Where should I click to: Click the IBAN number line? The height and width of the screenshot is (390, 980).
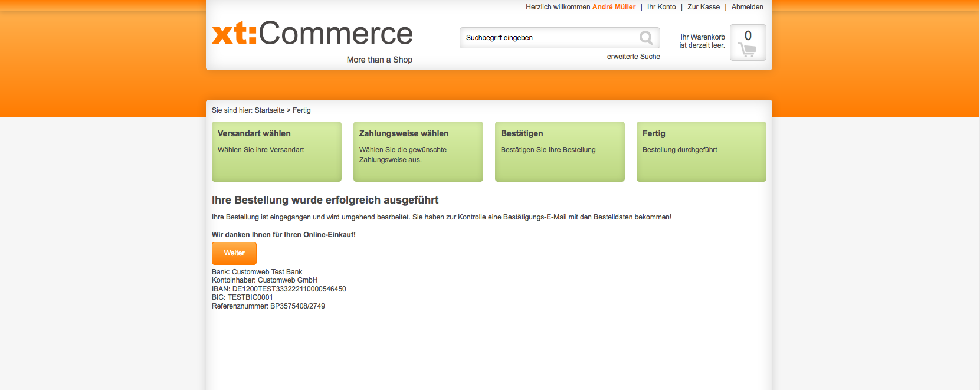pyautogui.click(x=279, y=289)
